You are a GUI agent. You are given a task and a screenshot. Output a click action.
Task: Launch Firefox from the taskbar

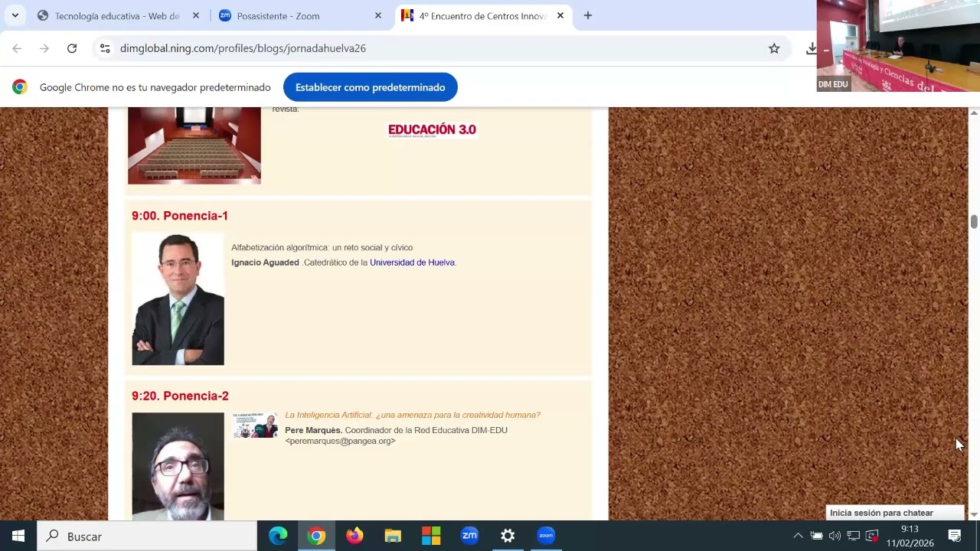click(x=354, y=536)
